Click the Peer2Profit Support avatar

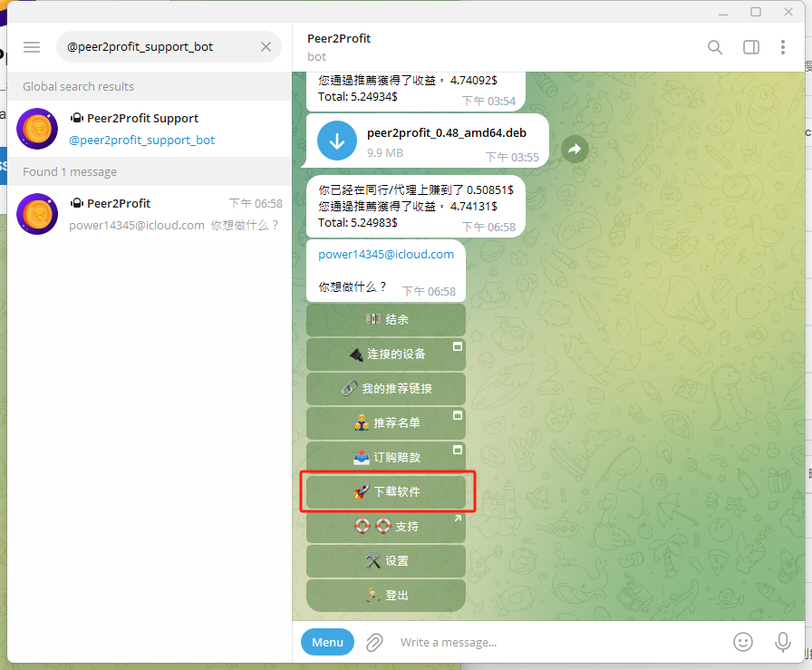pos(37,129)
